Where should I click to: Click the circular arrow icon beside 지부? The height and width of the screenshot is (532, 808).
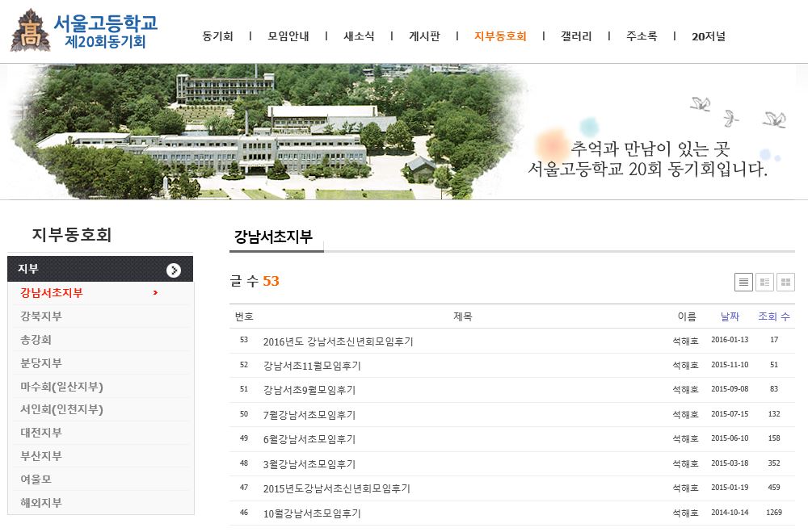[x=174, y=270]
